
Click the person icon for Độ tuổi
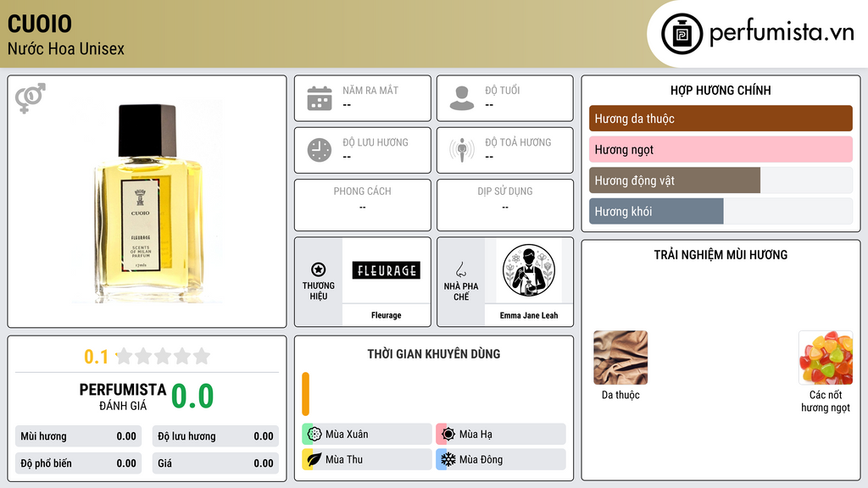tap(462, 98)
